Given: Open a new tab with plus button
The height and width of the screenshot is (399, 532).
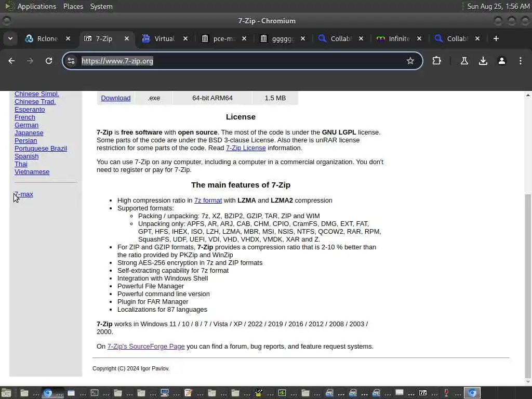Looking at the screenshot, I should (496, 38).
